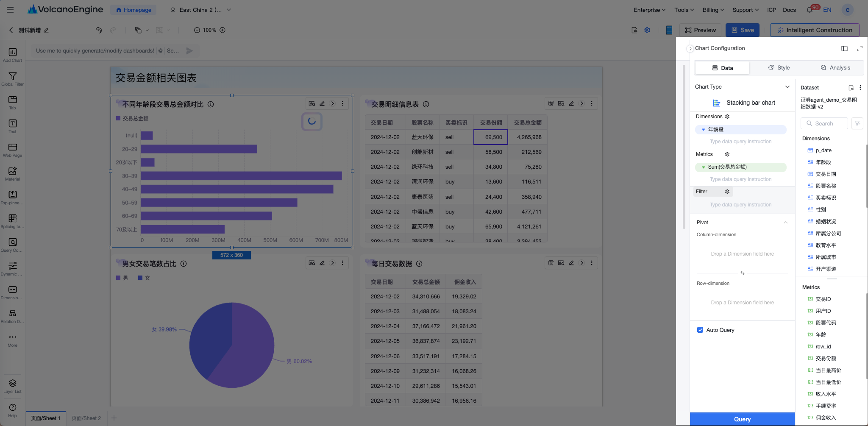Open the Layer List panel
Image resolution: width=868 pixels, height=426 pixels.
[12, 386]
